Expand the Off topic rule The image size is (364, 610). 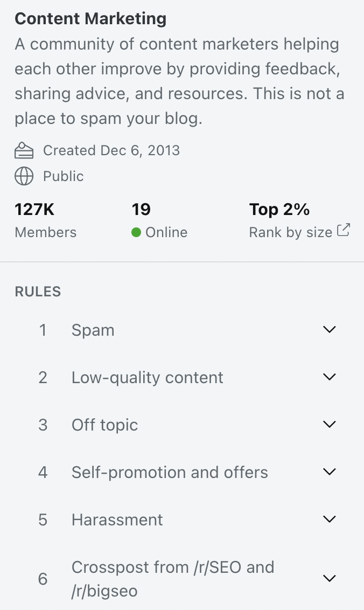coord(330,424)
